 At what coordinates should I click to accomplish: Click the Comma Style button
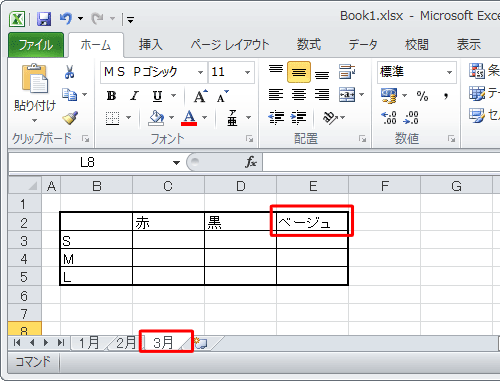point(445,96)
